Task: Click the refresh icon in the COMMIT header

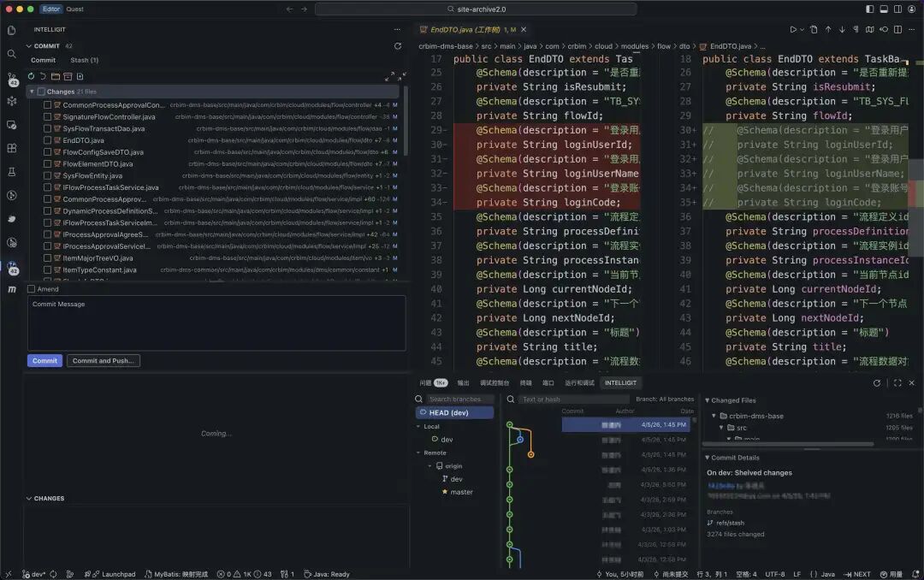Action: 397,46
